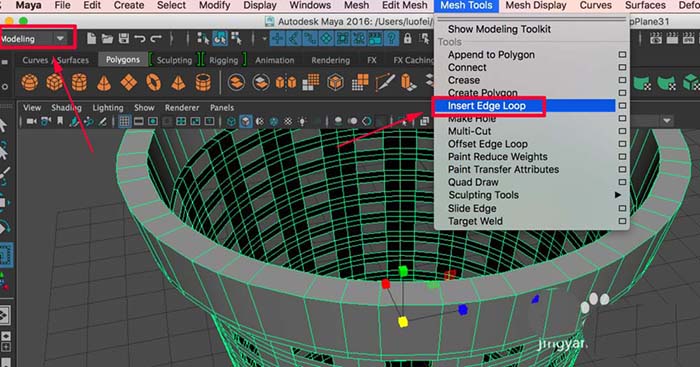This screenshot has width=700, height=367.
Task: Open Quad Draw option box
Action: click(x=622, y=182)
